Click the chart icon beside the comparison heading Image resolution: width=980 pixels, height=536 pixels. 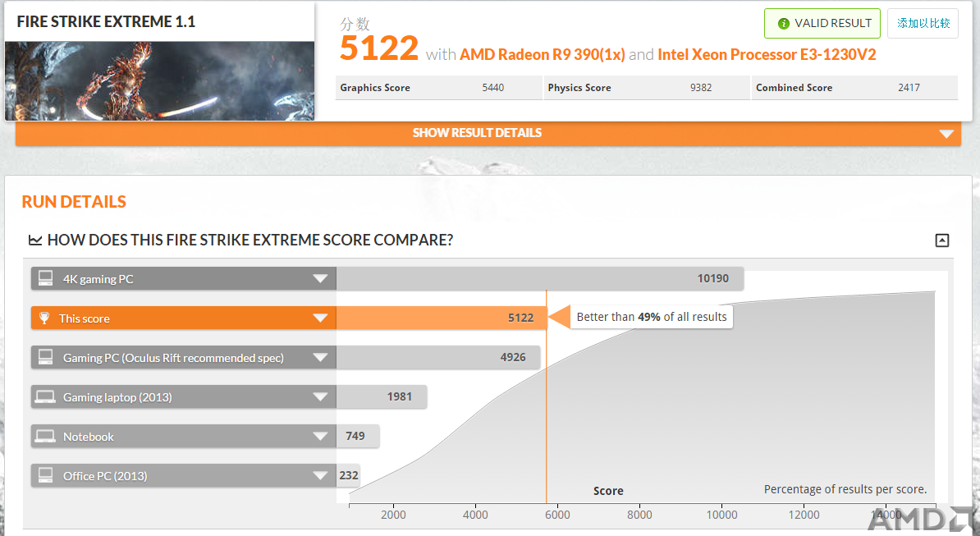tap(35, 240)
